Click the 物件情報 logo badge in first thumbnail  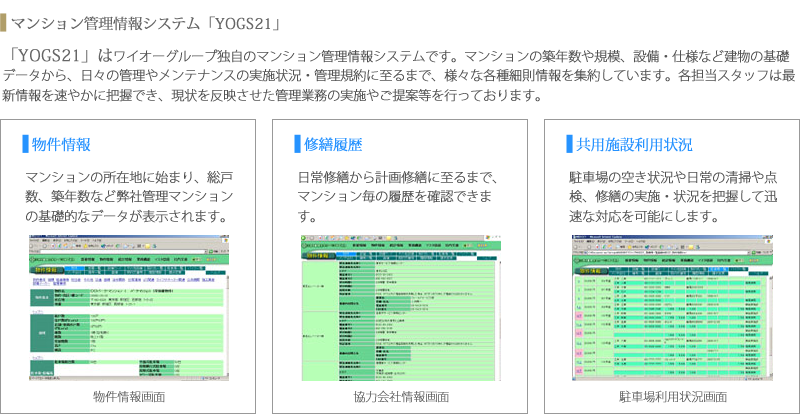(x=47, y=270)
